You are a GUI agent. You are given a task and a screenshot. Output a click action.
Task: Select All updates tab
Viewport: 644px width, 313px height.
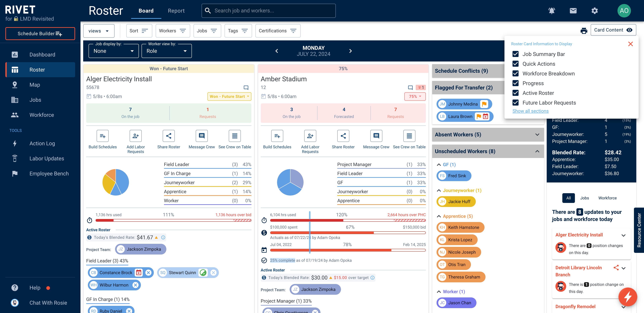pos(569,198)
